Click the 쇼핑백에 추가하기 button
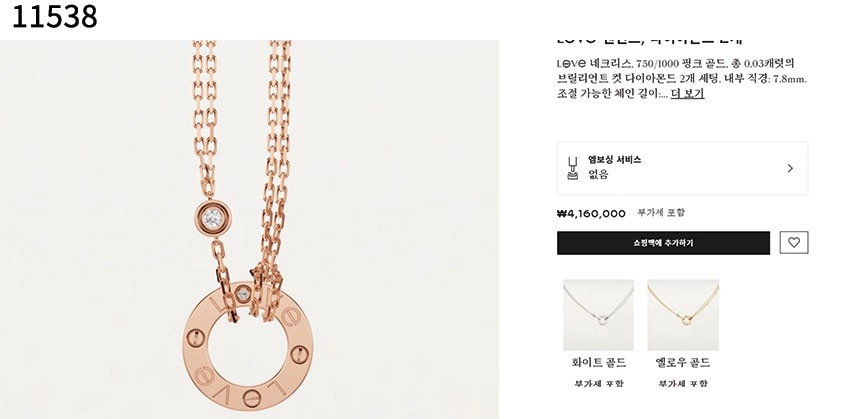The height and width of the screenshot is (419, 860). pyautogui.click(x=663, y=242)
